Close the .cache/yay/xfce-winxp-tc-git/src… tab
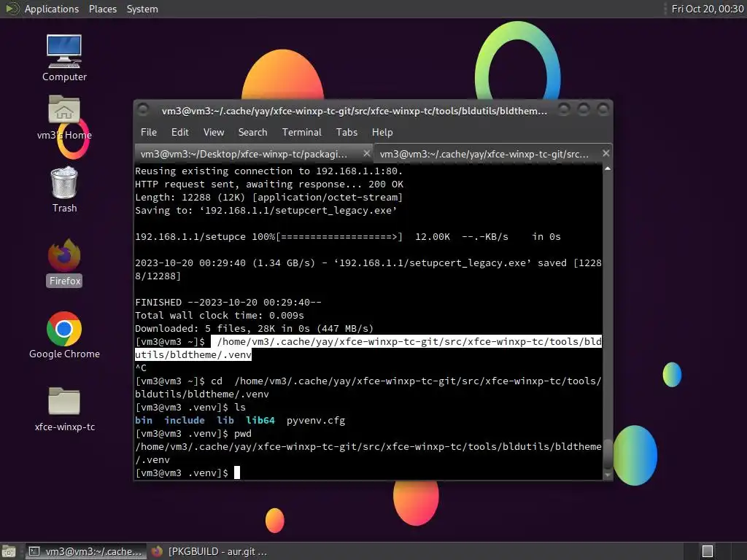Image resolution: width=747 pixels, height=560 pixels. (x=605, y=153)
